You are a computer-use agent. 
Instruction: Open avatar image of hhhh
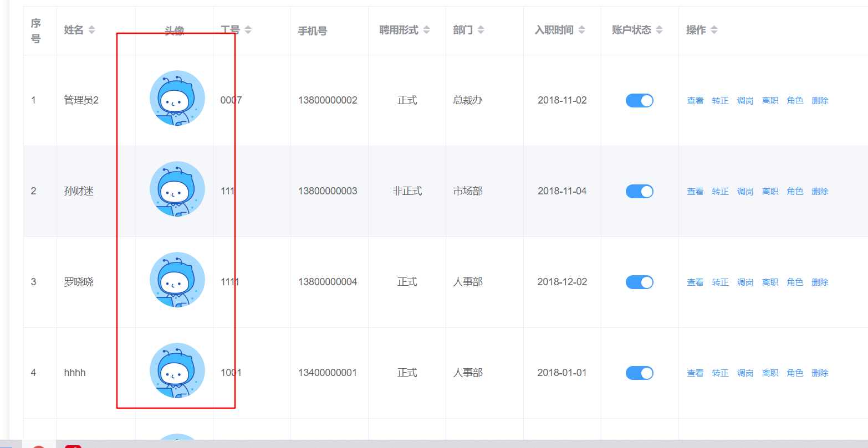(x=177, y=370)
